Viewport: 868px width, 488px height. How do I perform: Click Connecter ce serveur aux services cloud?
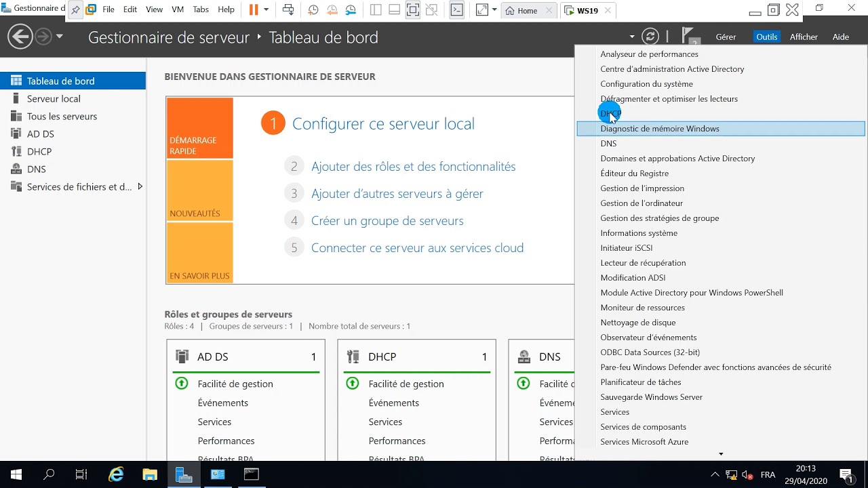click(x=417, y=247)
